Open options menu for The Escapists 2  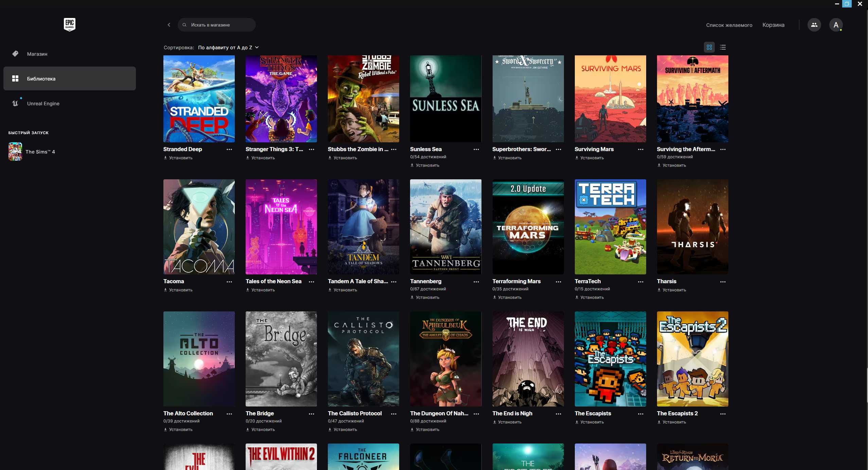point(723,414)
